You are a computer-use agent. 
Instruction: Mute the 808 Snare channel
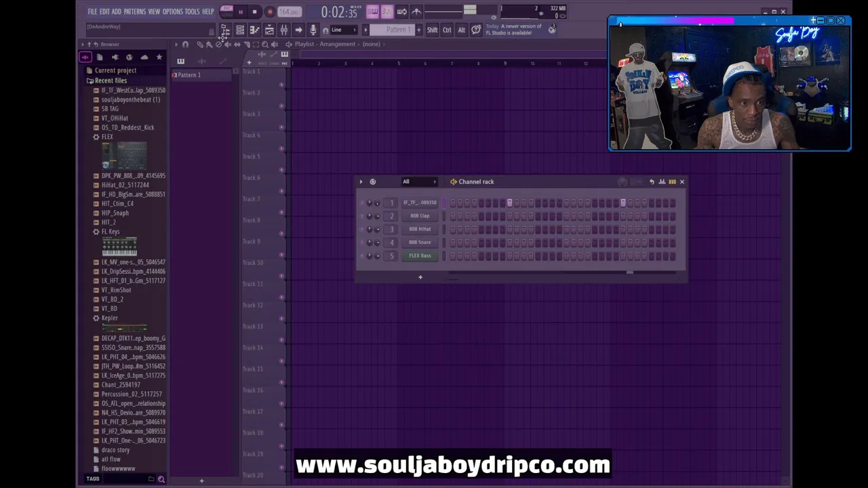click(x=361, y=243)
